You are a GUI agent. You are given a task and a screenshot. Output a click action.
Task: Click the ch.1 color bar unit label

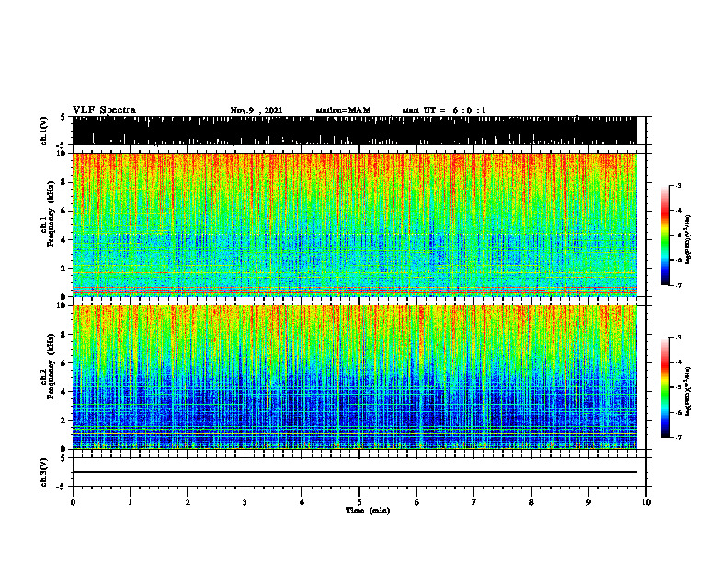(688, 240)
